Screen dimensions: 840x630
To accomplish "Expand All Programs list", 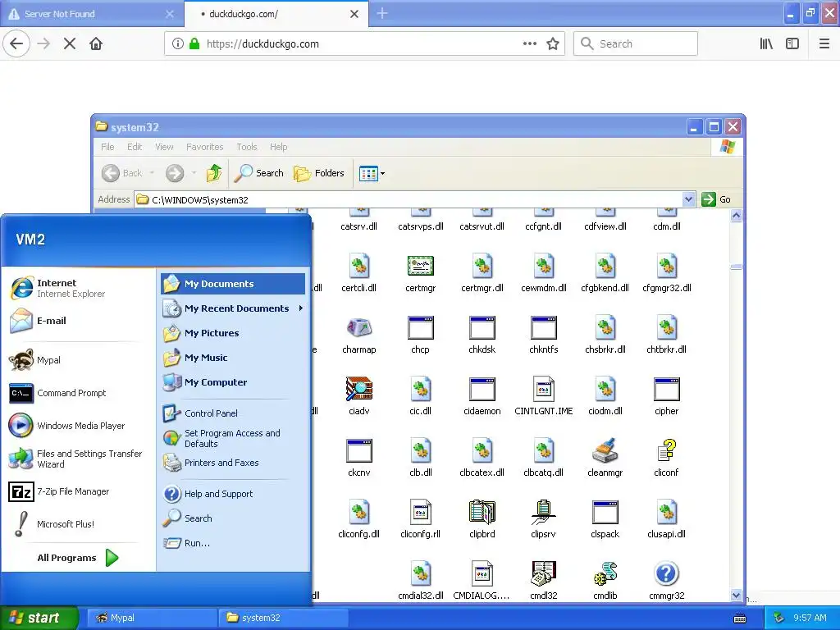I will coord(78,558).
